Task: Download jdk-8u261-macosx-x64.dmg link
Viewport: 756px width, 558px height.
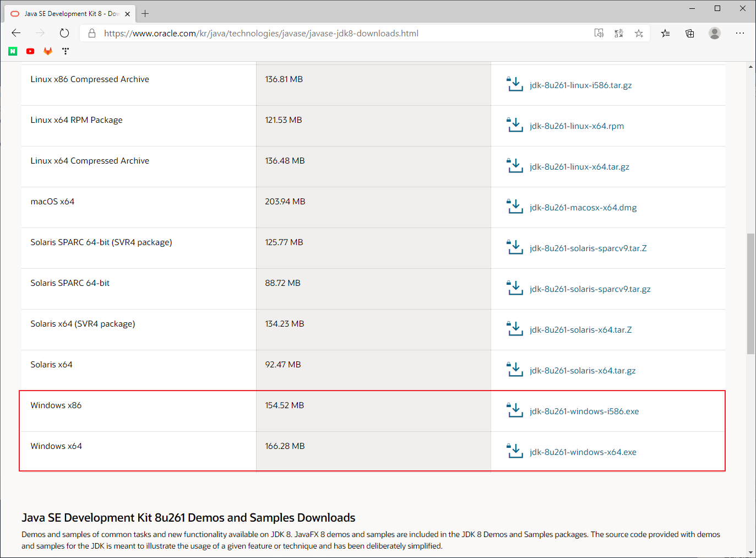Action: (x=583, y=208)
